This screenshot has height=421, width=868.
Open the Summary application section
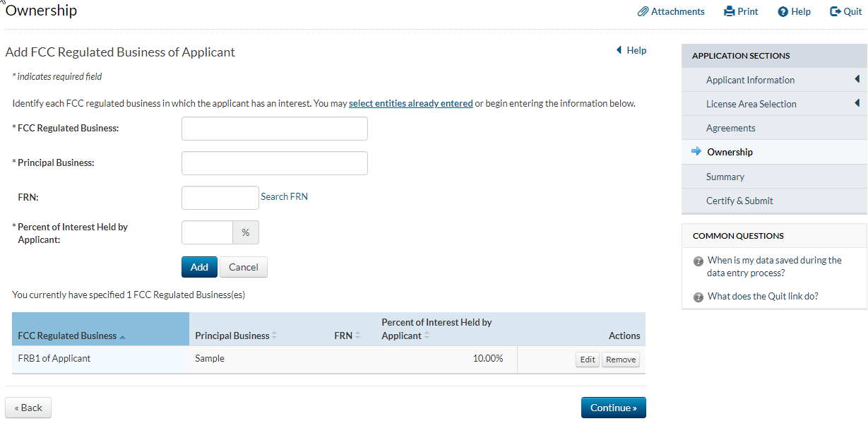pyautogui.click(x=725, y=177)
